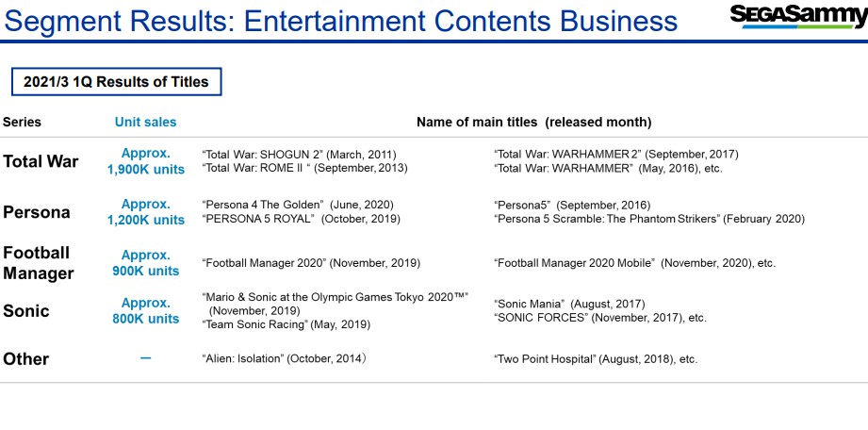Select the 'Football Manager' series label

tap(39, 263)
